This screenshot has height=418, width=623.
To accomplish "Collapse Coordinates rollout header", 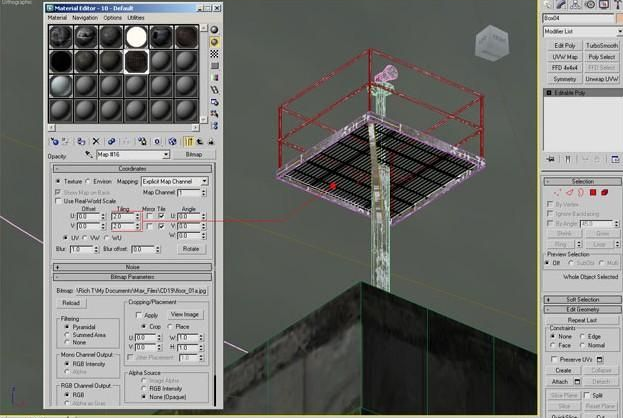I will coord(133,168).
